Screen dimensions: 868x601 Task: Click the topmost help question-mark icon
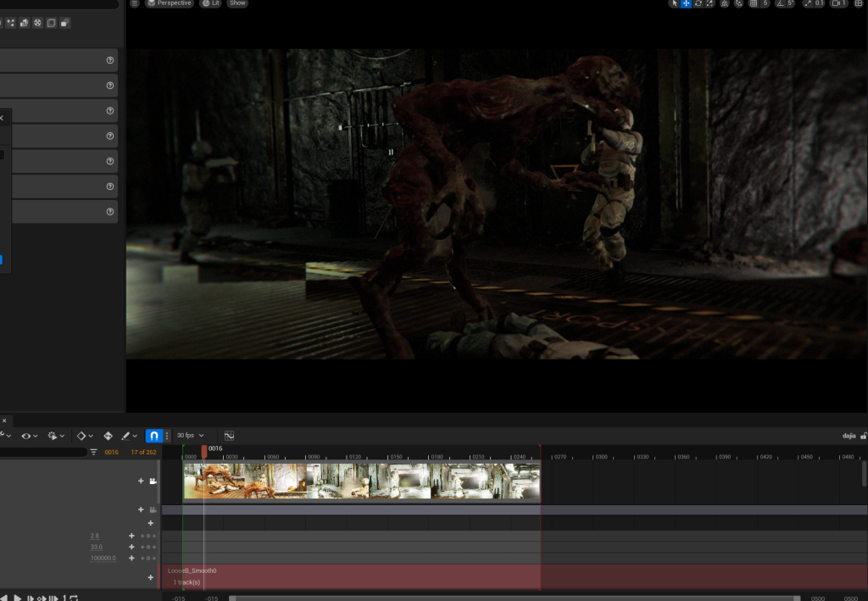pyautogui.click(x=110, y=60)
